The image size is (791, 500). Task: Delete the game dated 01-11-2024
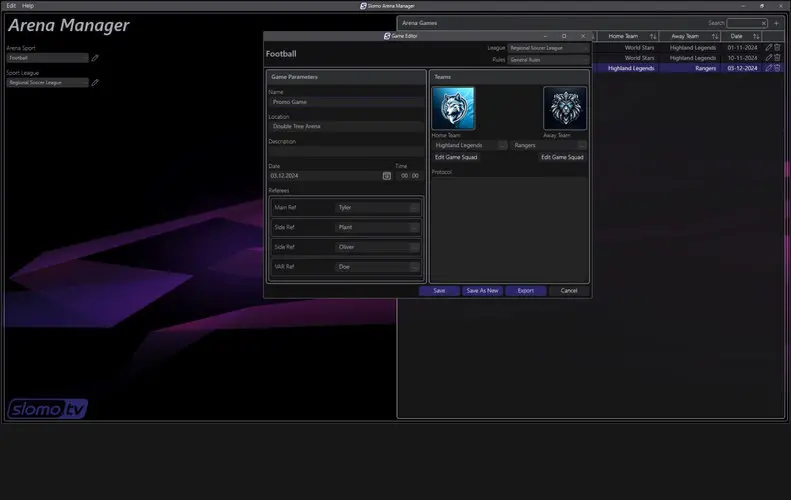777,46
